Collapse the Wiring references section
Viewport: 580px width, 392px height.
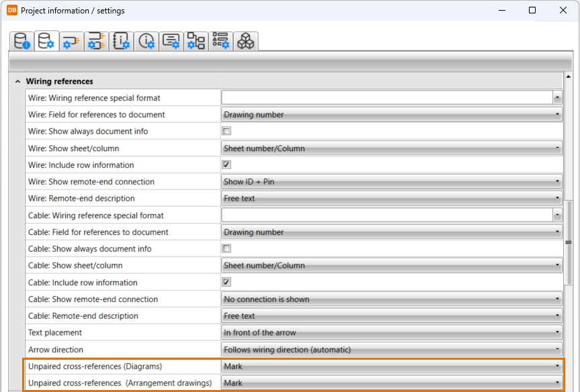click(17, 81)
